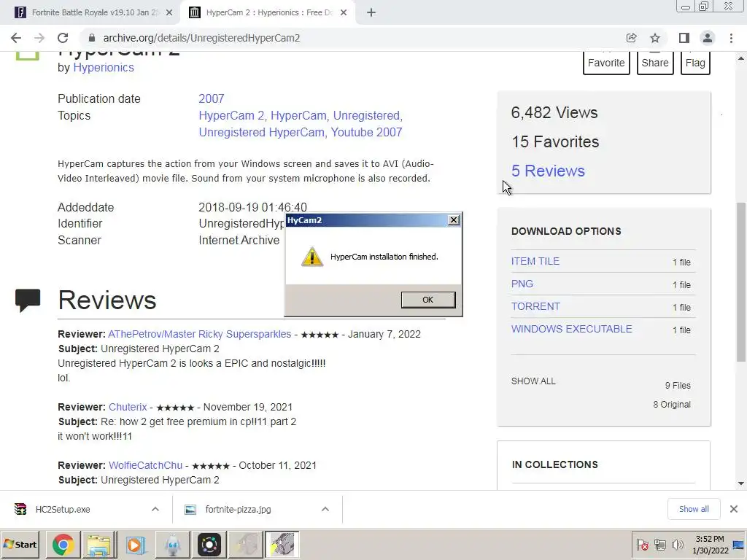Go back using browser back arrow
The height and width of the screenshot is (560, 747).
tap(16, 38)
